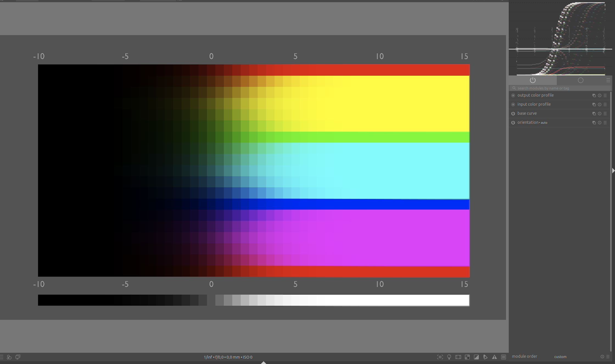
Task: Open presets menu for base curve
Action: (x=605, y=114)
